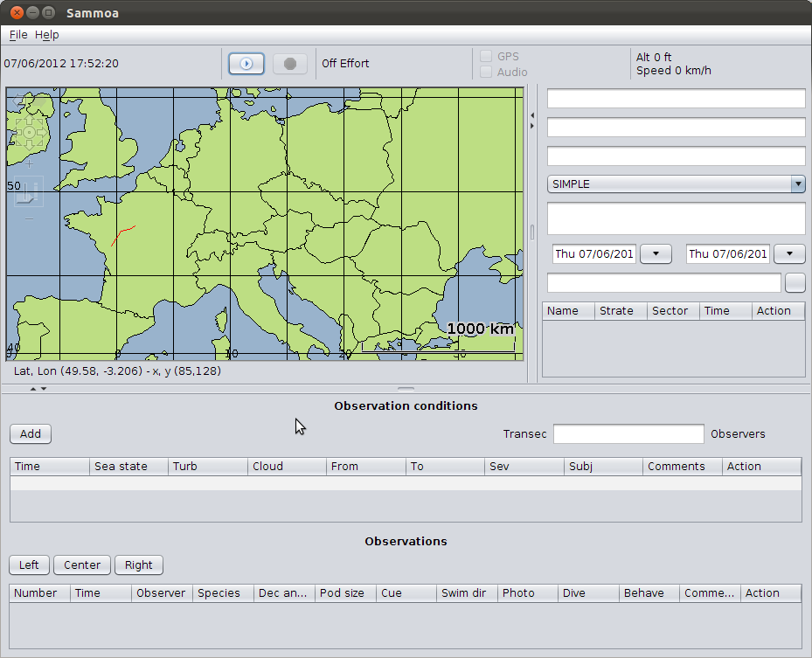Pan the map east with the right arrow
812x658 pixels.
pyautogui.click(x=43, y=133)
